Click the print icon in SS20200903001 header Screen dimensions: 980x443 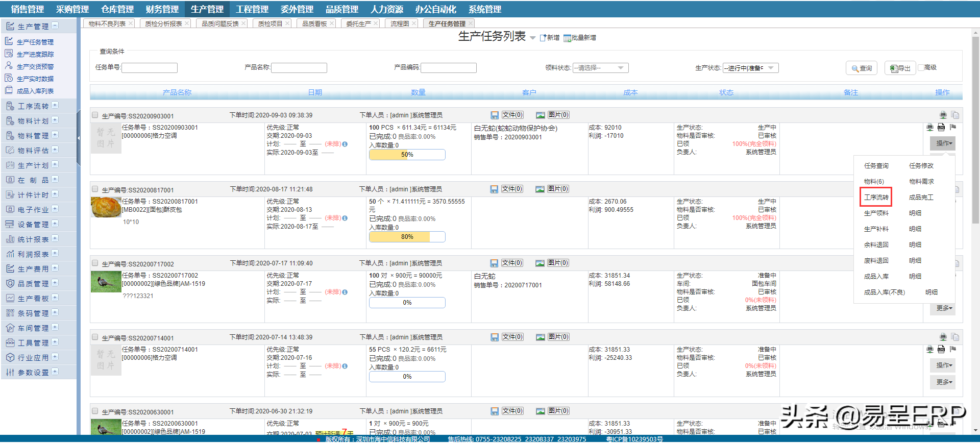point(943,115)
